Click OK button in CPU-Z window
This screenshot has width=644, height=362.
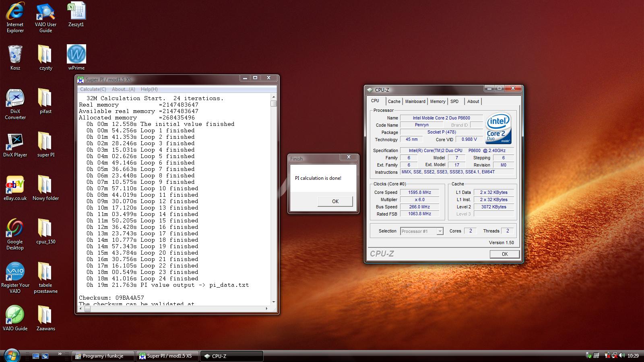click(x=505, y=254)
